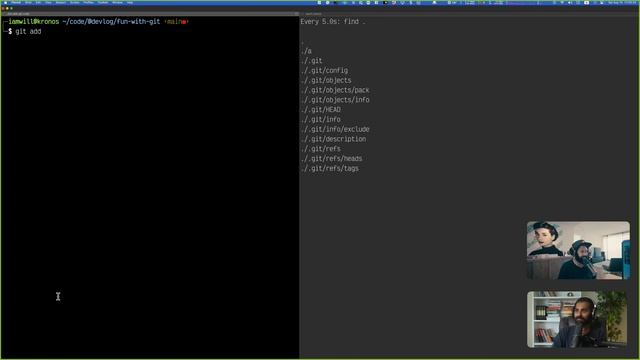The image size is (640, 360).
Task: Select the './.git/objects' line
Action: point(326,80)
